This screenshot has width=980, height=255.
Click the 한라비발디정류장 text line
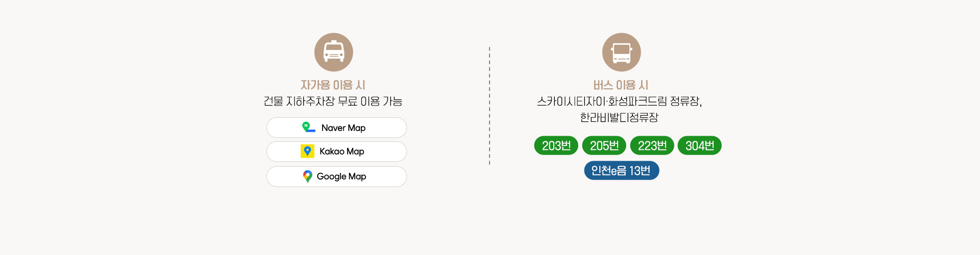click(619, 118)
